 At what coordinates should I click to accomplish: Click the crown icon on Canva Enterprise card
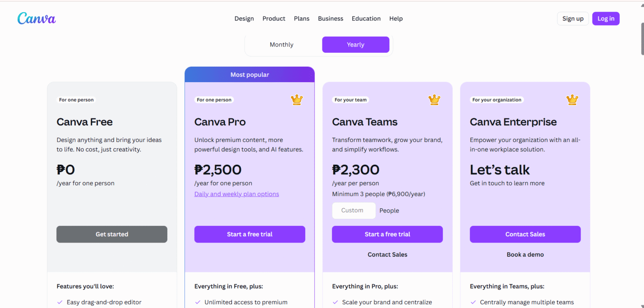coord(572,100)
